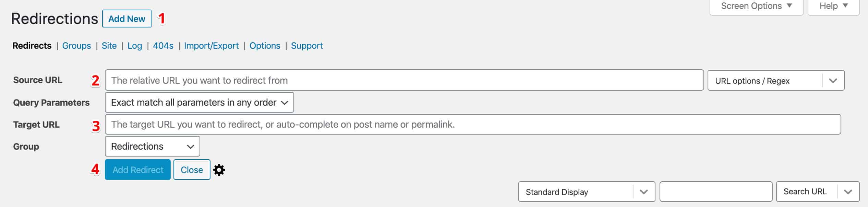Click the gear icon for advanced options
Image resolution: width=868 pixels, height=207 pixels.
[219, 170]
